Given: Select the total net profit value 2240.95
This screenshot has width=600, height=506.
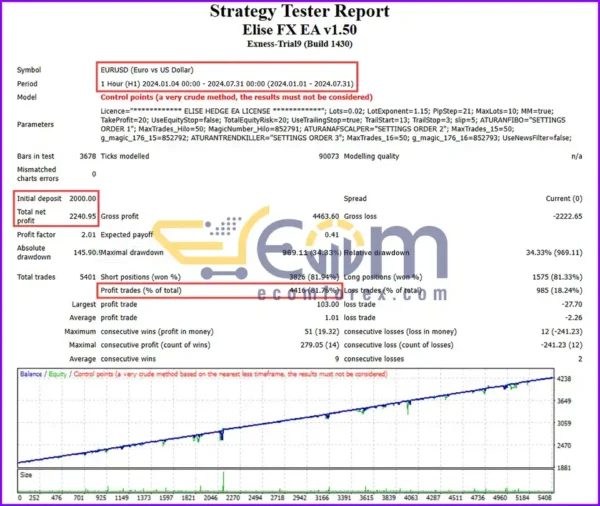Looking at the screenshot, I should (83, 216).
